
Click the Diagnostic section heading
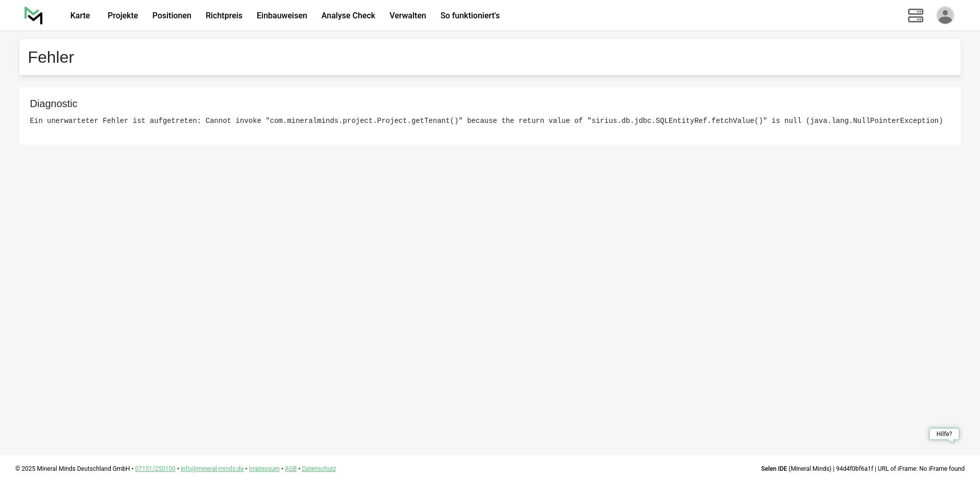[x=54, y=104]
